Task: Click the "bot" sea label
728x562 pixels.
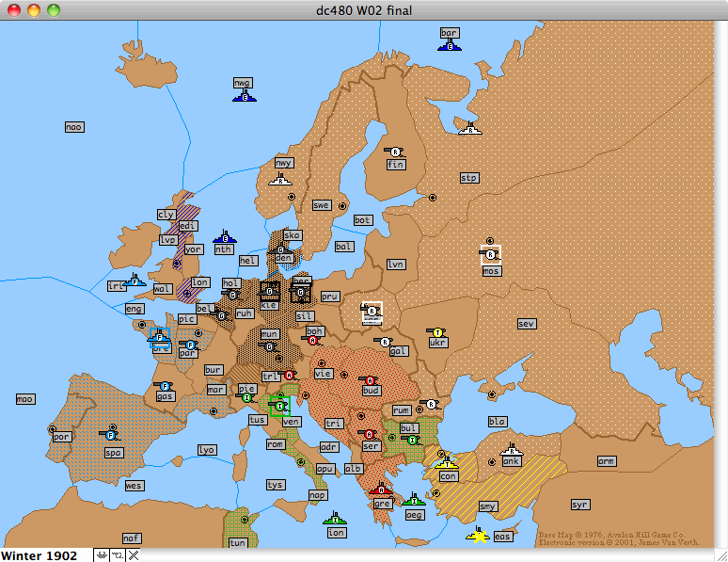Action: click(x=363, y=220)
